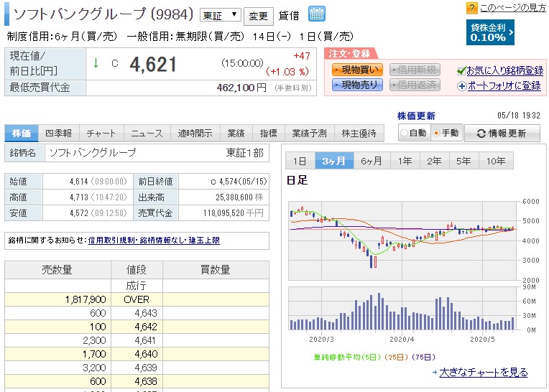Click the 安値 value 4,572
This screenshot has width=549, height=392.
(79, 213)
